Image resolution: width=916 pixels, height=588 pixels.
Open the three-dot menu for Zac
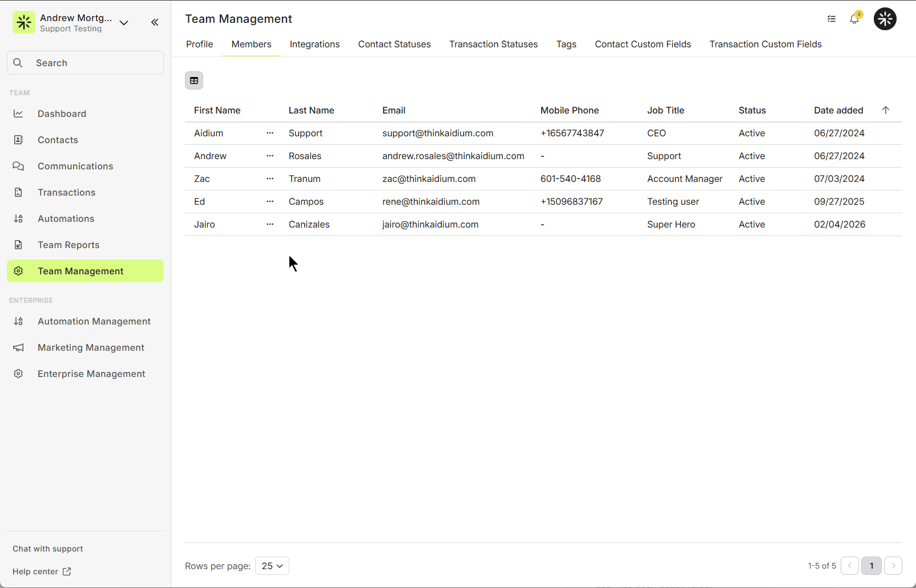click(x=270, y=179)
